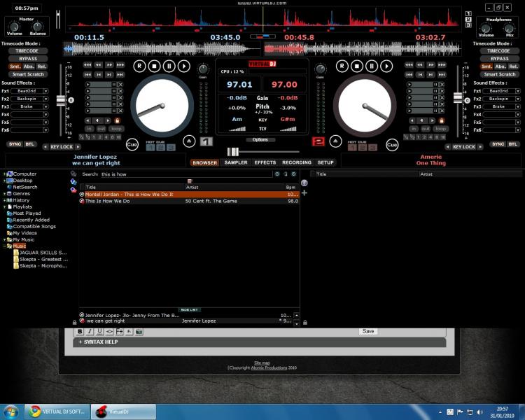
Task: Open right Fx3 Brake dropdown
Action: point(518,106)
